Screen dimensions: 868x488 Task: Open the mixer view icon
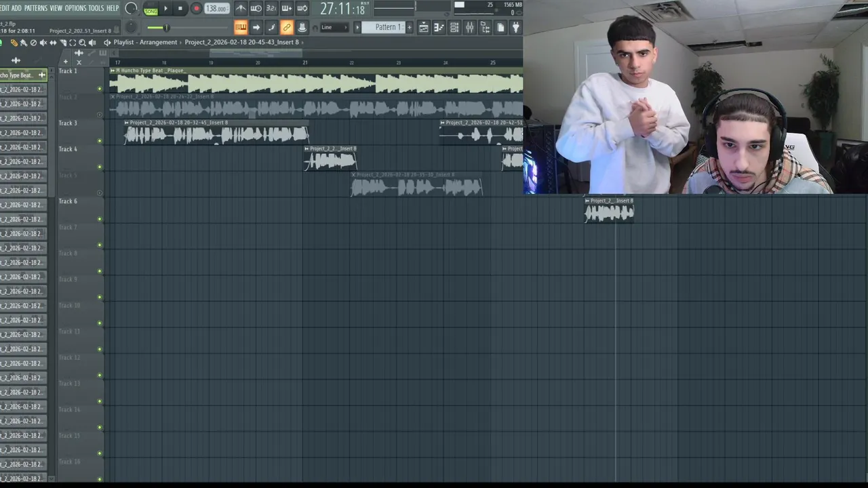(x=469, y=27)
